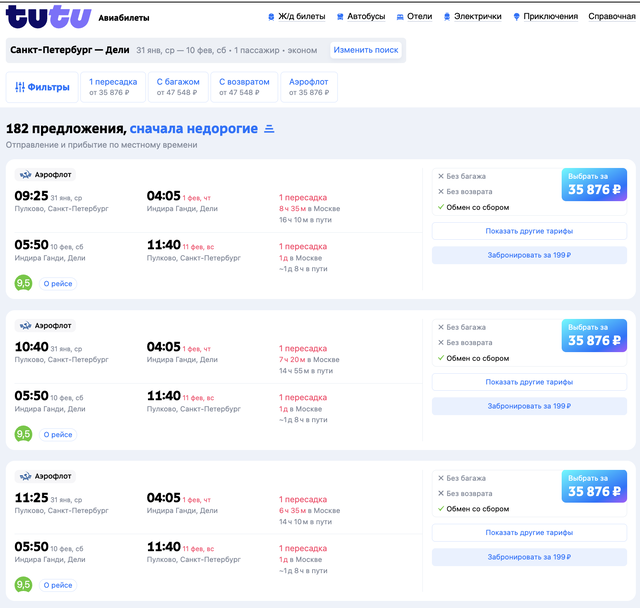This screenshot has width=640, height=608.
Task: Click the train icon beside Ж/д билеты
Action: (x=271, y=17)
